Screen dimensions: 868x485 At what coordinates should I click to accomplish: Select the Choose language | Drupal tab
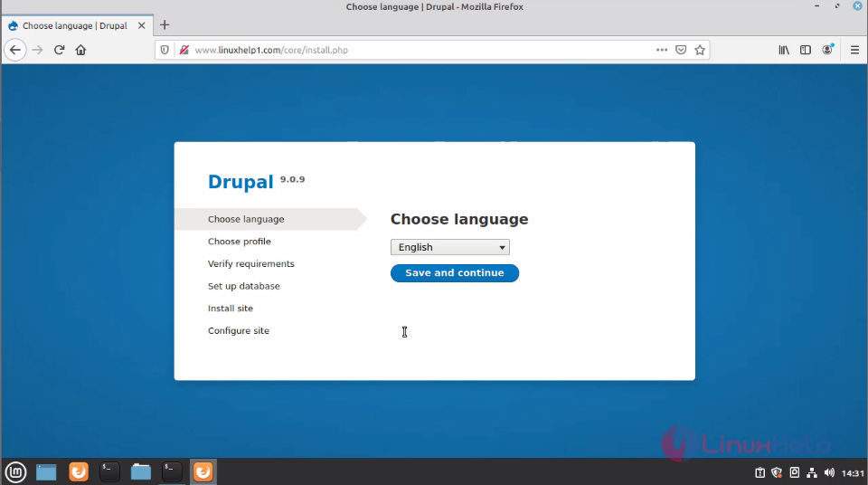[x=75, y=25]
